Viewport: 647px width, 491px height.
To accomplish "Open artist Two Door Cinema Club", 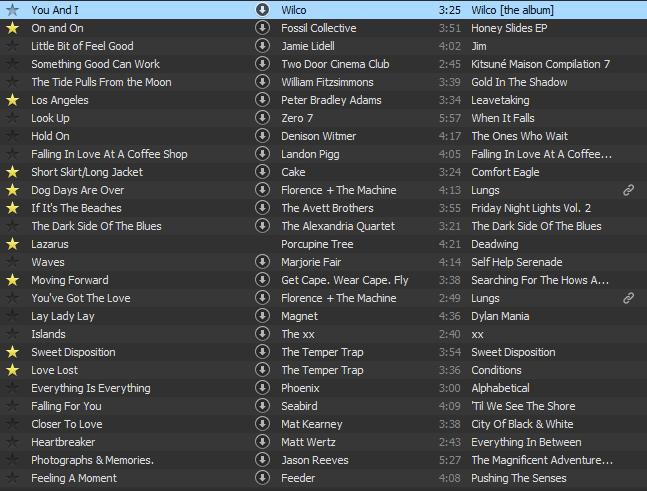I will coord(335,64).
